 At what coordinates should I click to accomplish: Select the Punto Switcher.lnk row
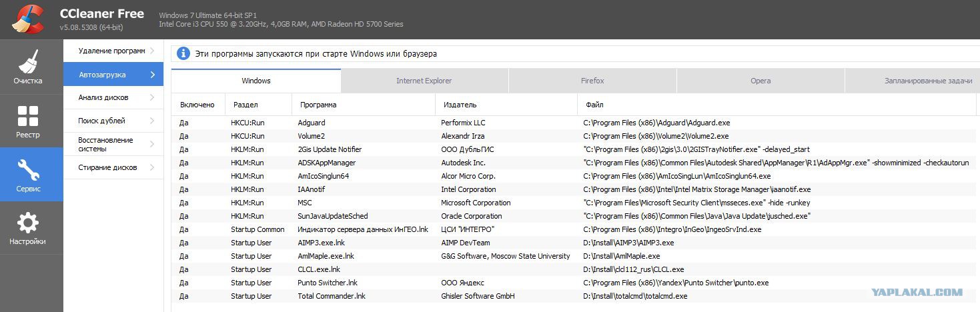[x=574, y=283]
